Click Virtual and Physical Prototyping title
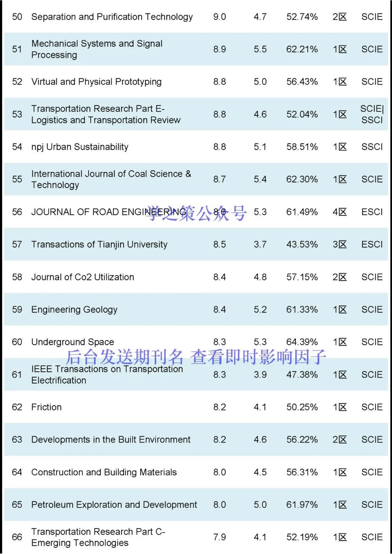392x554 pixels. click(96, 82)
